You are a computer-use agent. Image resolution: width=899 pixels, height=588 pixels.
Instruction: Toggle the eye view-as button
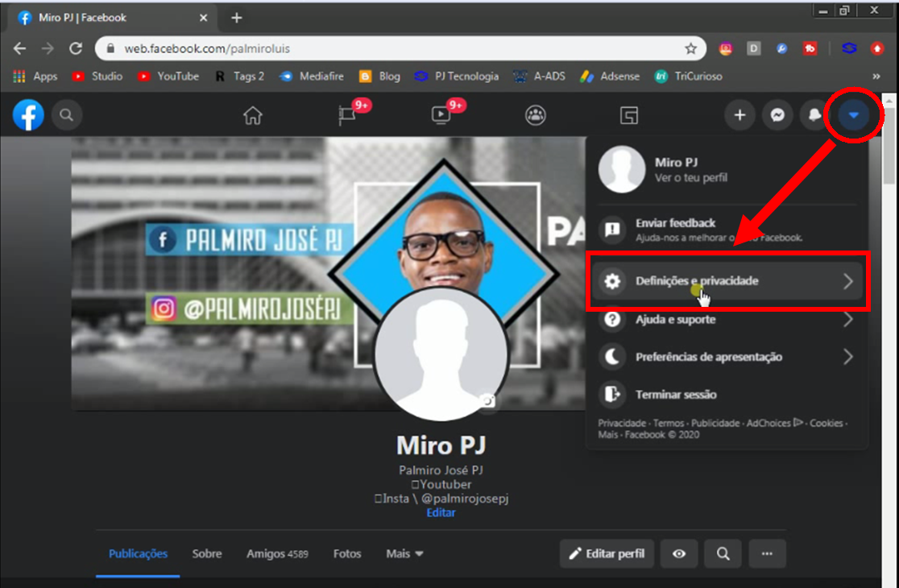coord(679,553)
